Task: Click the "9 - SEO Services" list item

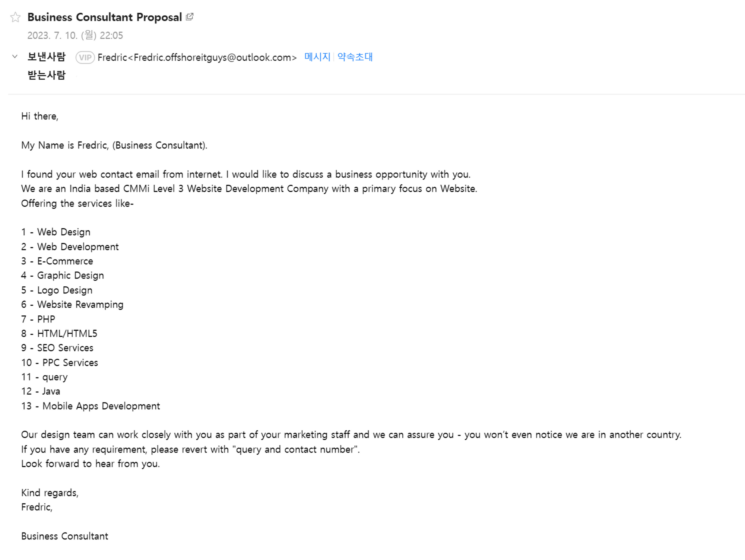Action: (57, 348)
